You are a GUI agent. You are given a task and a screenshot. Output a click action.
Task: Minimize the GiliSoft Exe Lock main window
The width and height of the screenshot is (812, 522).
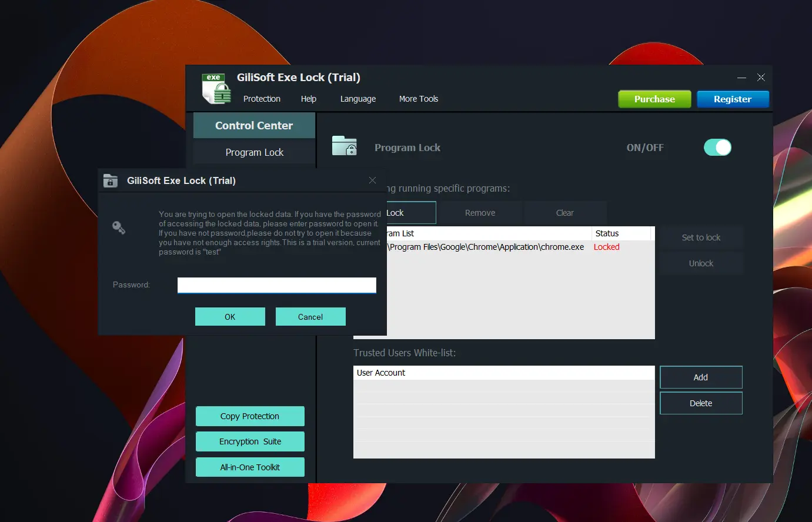click(x=741, y=78)
